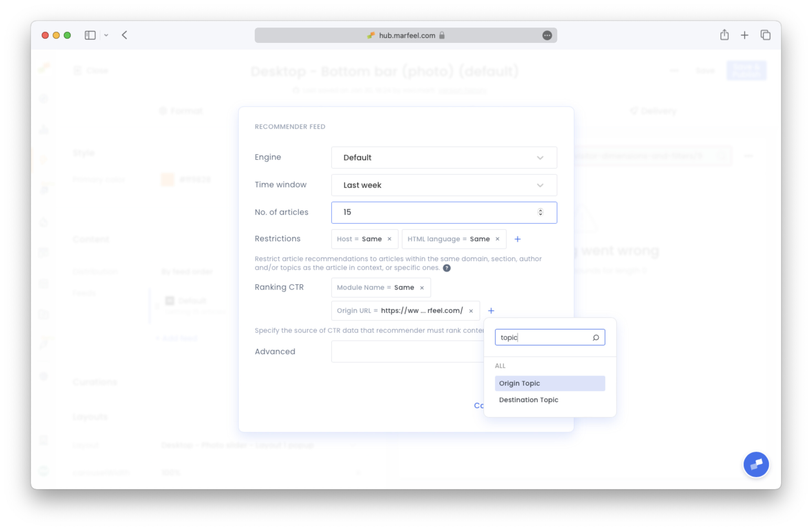
Task: Open a new tab with plus button
Action: 744,35
